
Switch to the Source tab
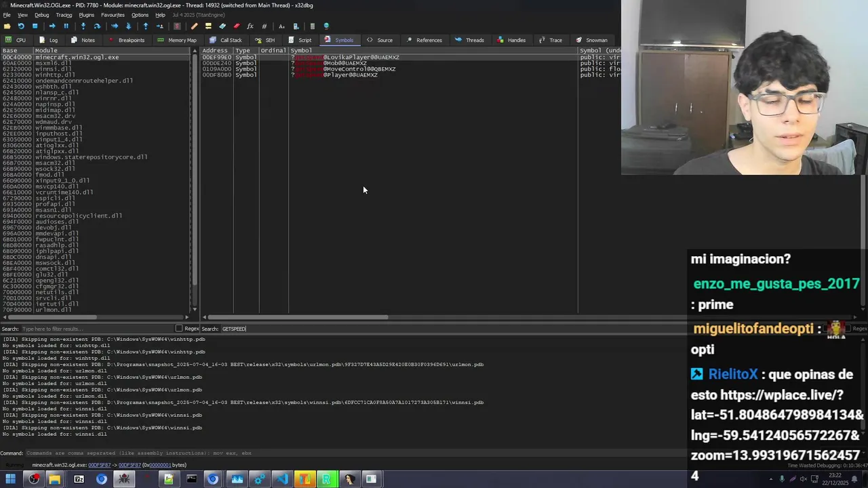point(380,40)
